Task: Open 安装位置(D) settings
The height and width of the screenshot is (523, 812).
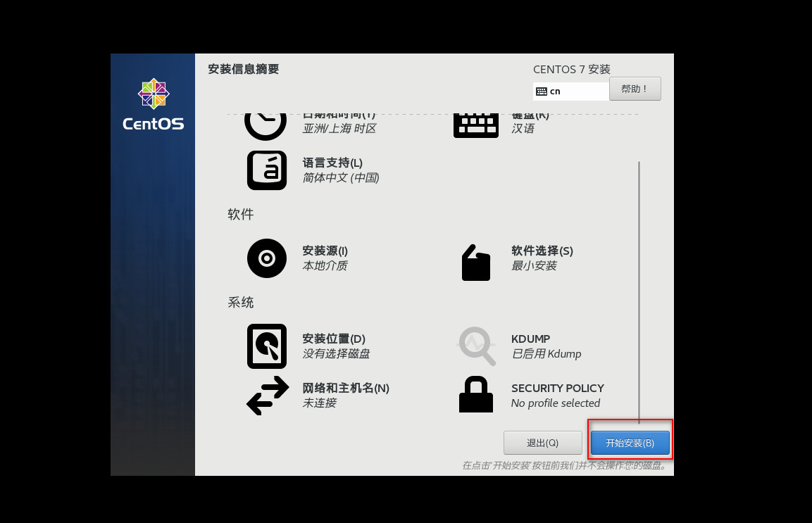Action: pyautogui.click(x=334, y=339)
